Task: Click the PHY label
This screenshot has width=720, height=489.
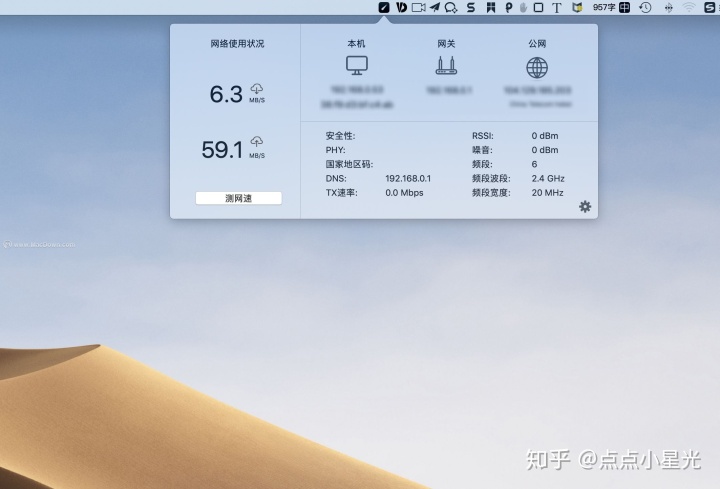Action: pyautogui.click(x=335, y=150)
